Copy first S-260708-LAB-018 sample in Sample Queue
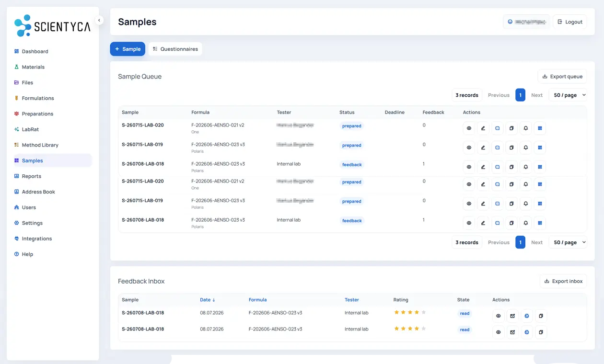The height and width of the screenshot is (364, 604). click(x=511, y=167)
